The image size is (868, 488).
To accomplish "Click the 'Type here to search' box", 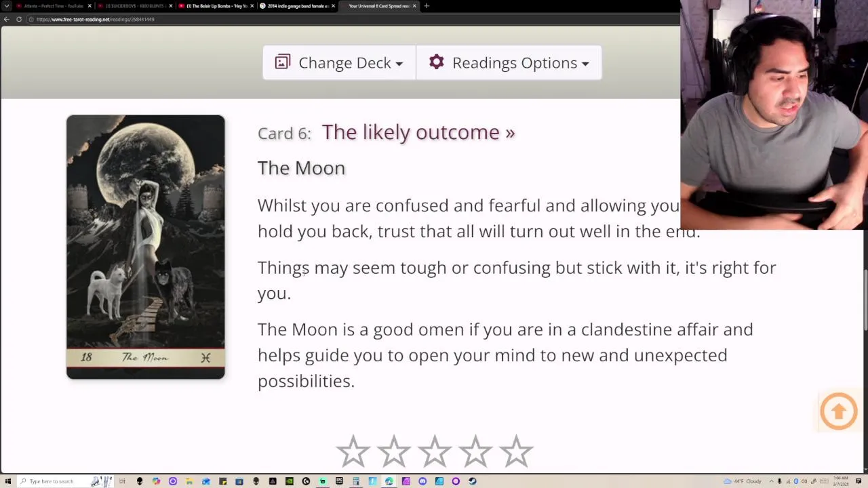I will [64, 481].
